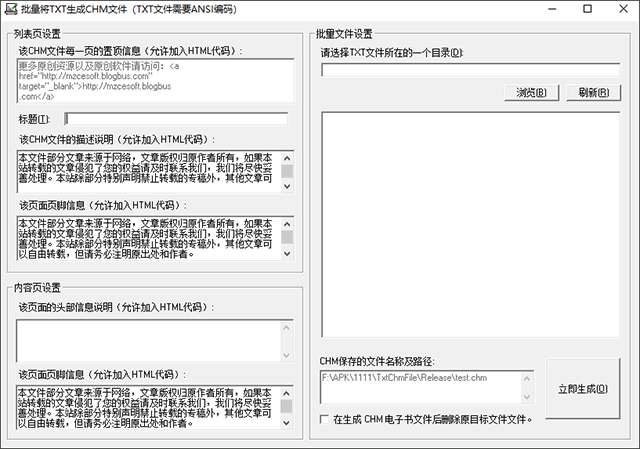Click the TXT directory path input field
This screenshot has height=449, width=640.
(471, 70)
